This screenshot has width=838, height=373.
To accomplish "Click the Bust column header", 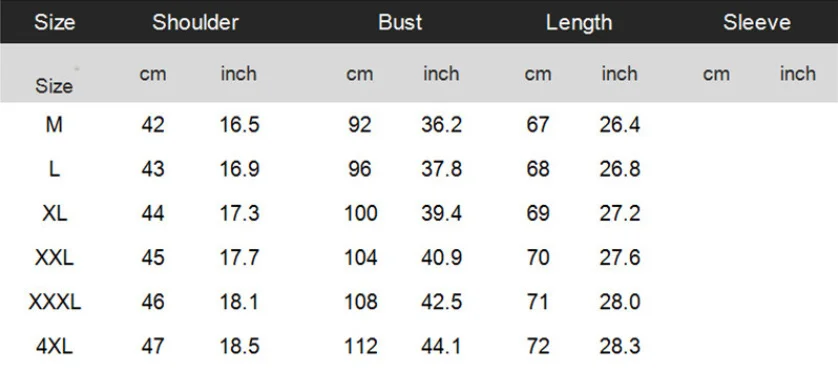I will coord(400,22).
